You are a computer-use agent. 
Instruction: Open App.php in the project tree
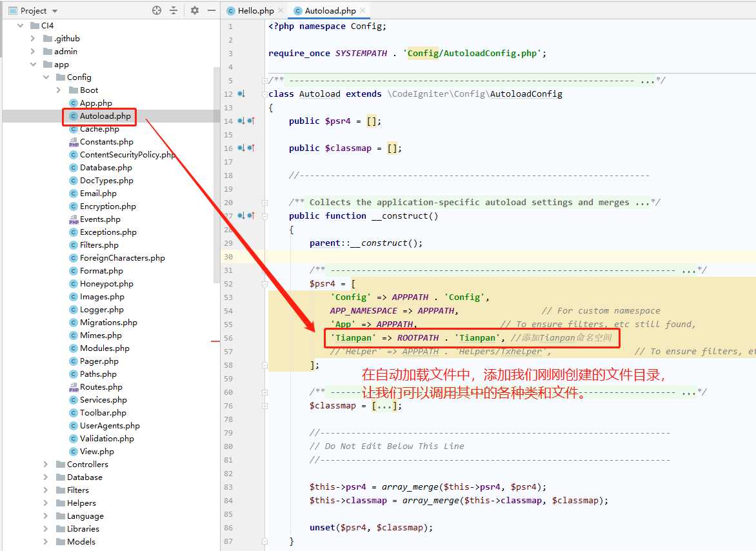coord(96,103)
